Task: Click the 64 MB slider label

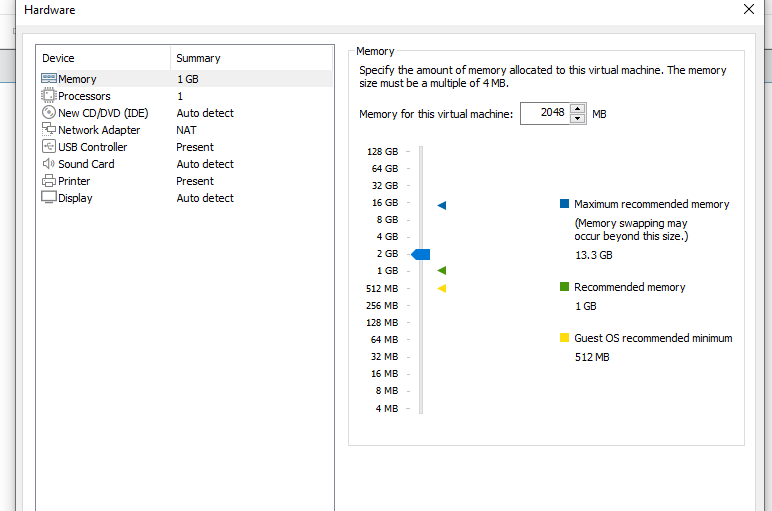Action: (x=384, y=340)
